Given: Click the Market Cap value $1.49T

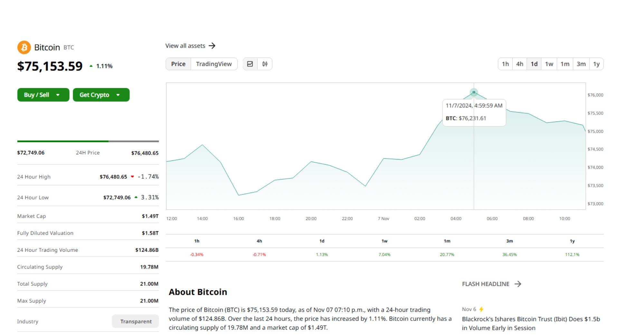Looking at the screenshot, I should point(150,216).
